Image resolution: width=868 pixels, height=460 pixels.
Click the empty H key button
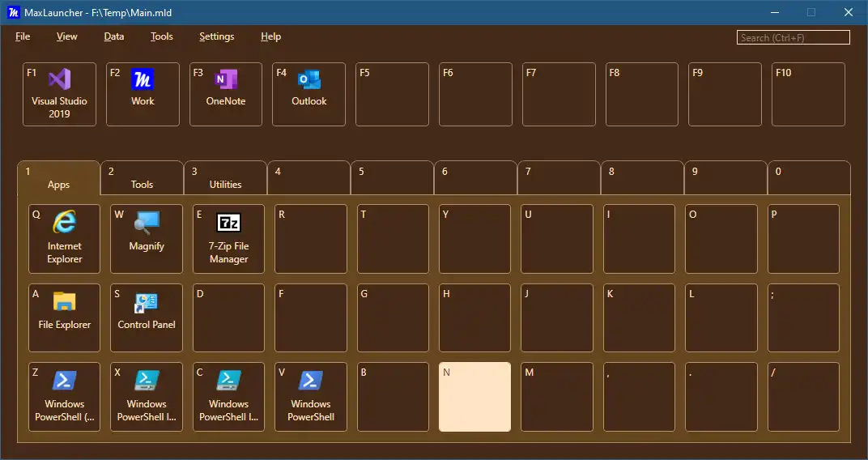[x=475, y=317]
